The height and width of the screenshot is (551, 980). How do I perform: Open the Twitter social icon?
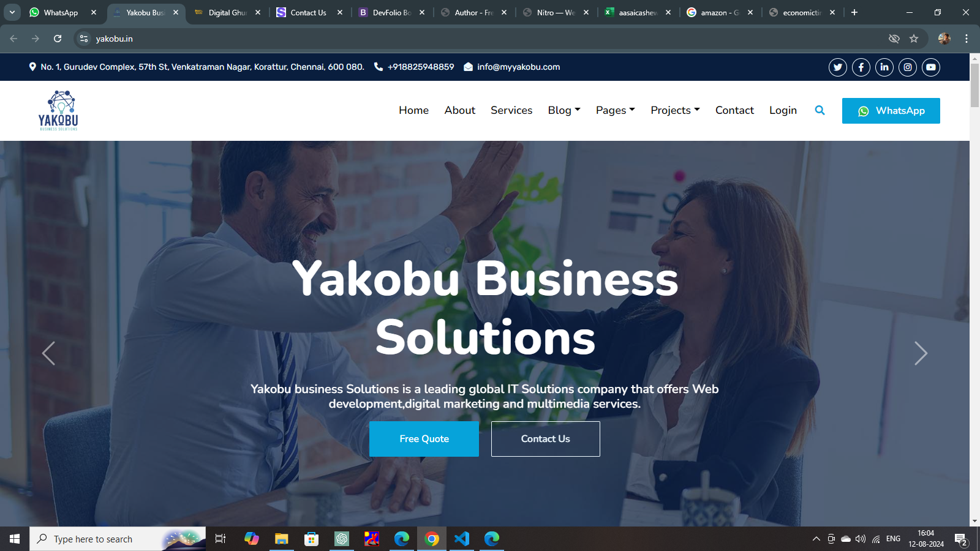[x=838, y=67]
